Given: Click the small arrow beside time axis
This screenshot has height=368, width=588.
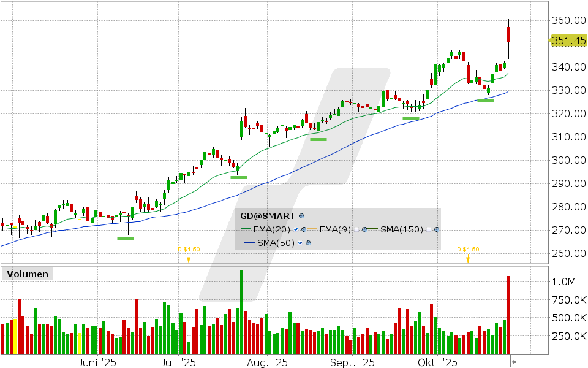Looking at the screenshot, I should pyautogui.click(x=514, y=362).
